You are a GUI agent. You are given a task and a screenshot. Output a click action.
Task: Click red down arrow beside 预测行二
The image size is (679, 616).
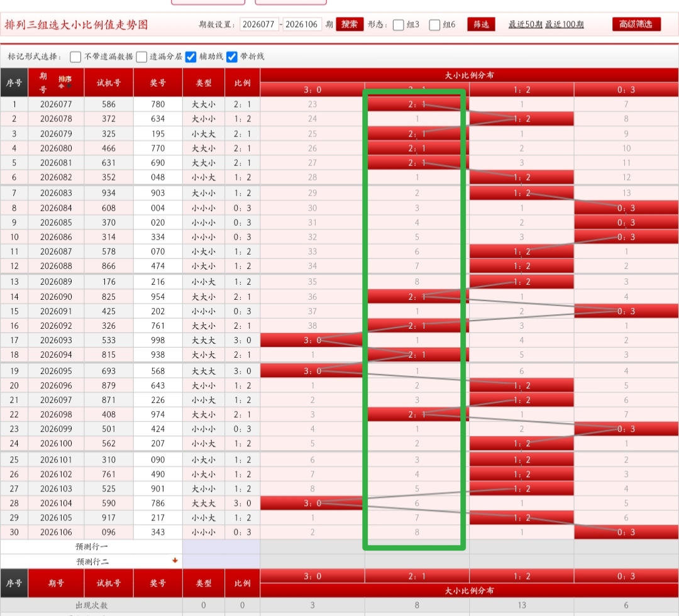(175, 561)
